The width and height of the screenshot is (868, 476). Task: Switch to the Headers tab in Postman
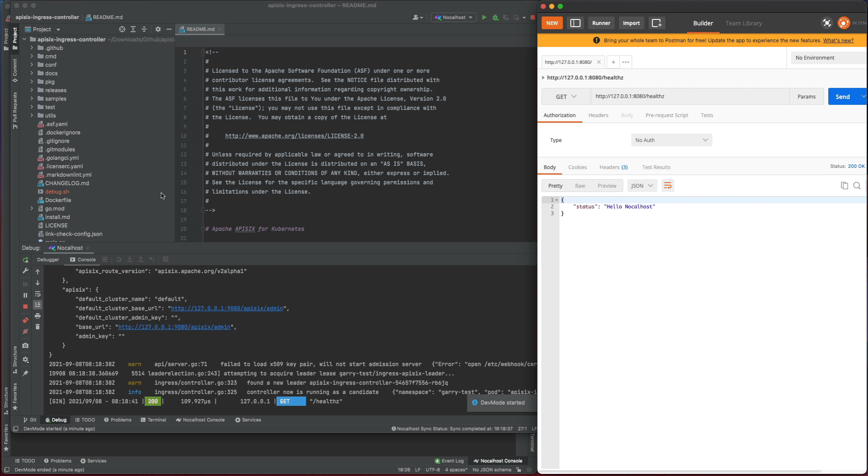pos(598,115)
